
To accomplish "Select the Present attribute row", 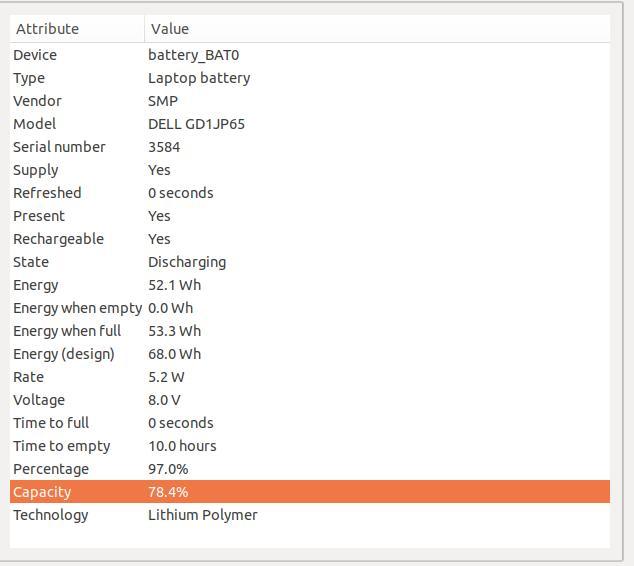I will coord(310,216).
